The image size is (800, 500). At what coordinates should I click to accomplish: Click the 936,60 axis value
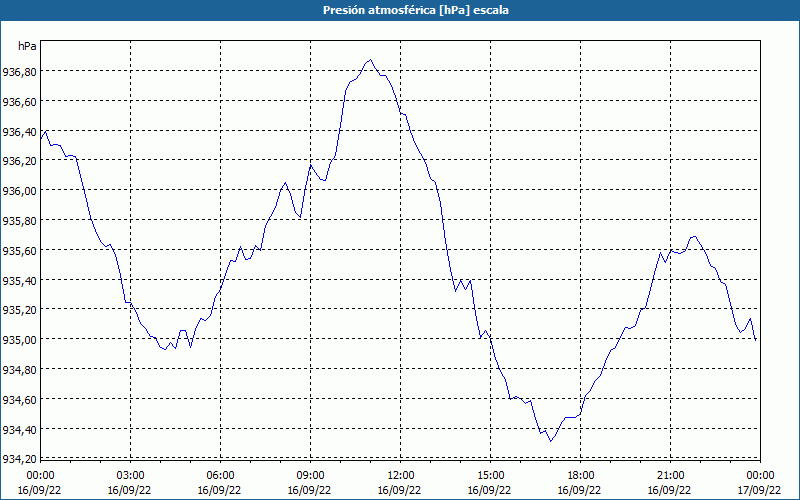(19, 102)
